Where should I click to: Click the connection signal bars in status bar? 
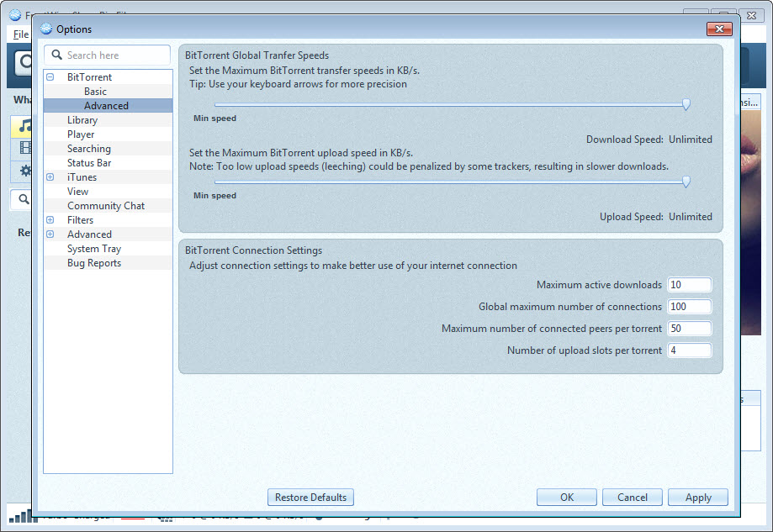point(24,516)
